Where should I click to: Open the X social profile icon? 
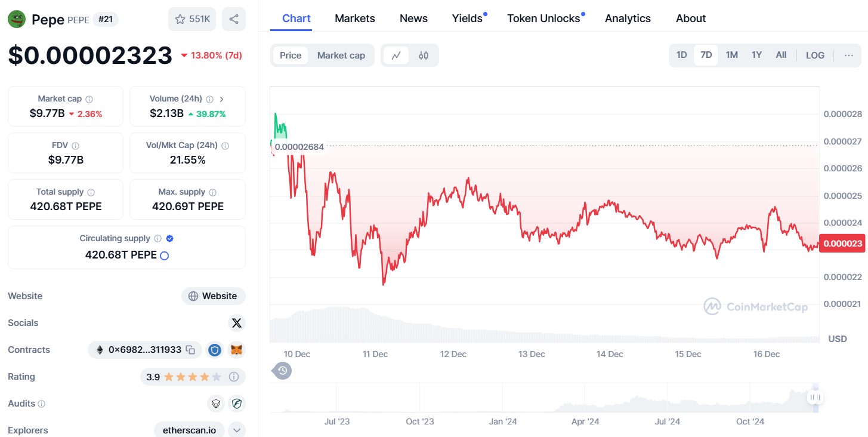[237, 323]
